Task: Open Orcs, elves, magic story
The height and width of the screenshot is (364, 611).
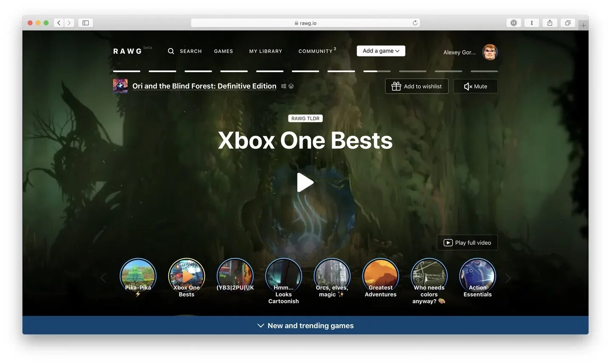Action: (x=332, y=276)
